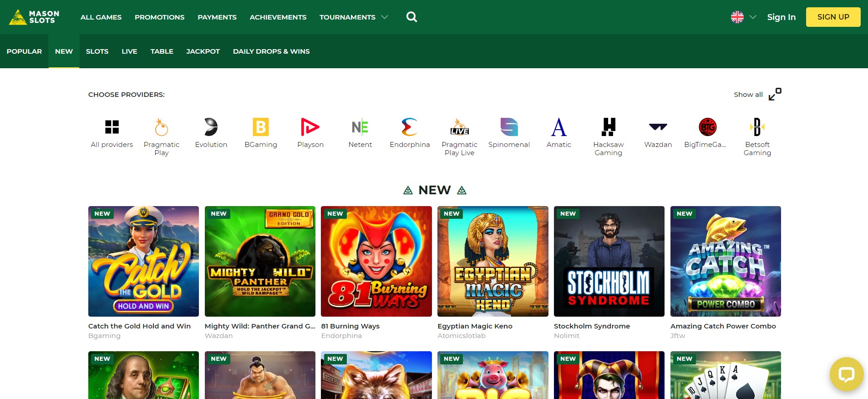This screenshot has height=399, width=868.
Task: Filter by BigTimeGaming provider icon
Action: click(x=708, y=127)
